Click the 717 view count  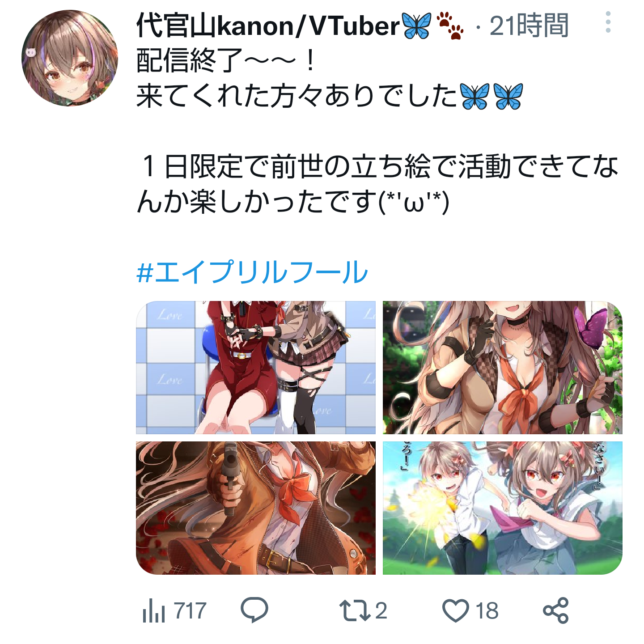190,611
